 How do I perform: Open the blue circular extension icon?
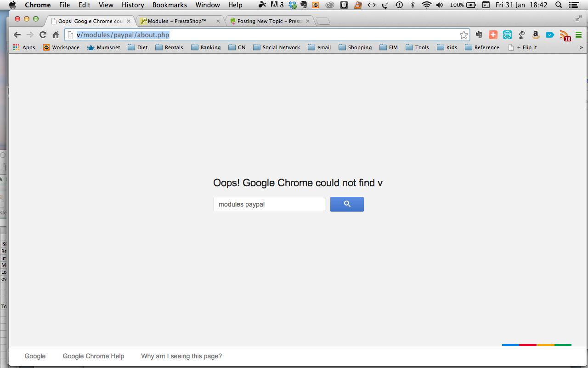click(507, 35)
